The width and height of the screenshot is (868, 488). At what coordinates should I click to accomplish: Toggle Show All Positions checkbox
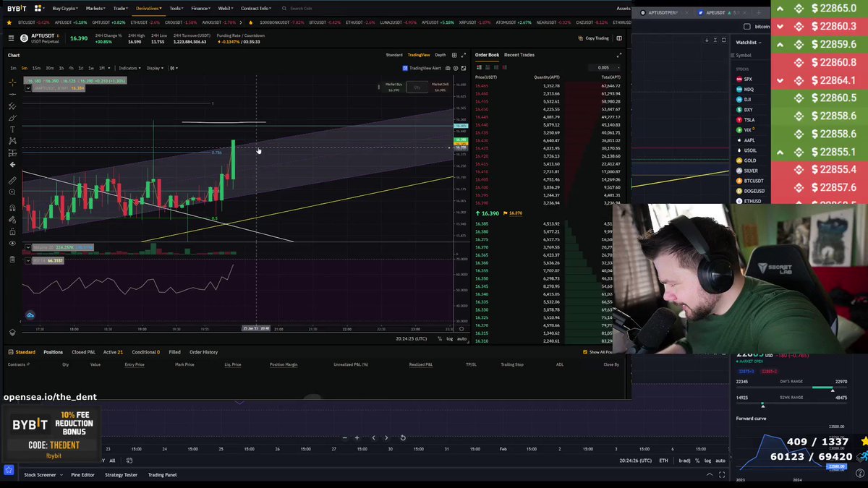click(x=585, y=352)
